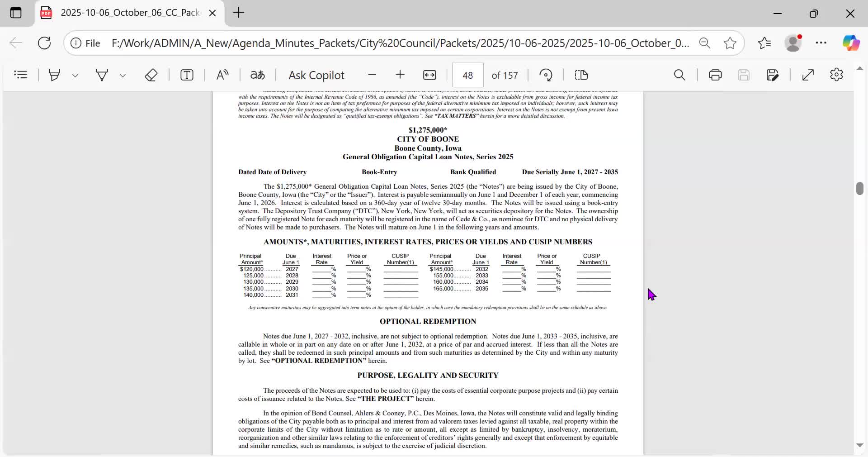Click the OPTIONAL REDEMPTION heading
The height and width of the screenshot is (457, 868).
click(428, 321)
